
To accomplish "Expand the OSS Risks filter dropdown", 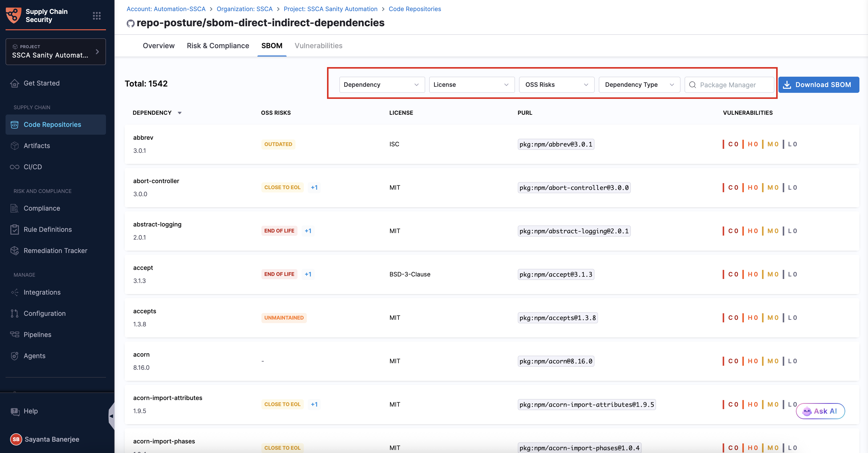I will (x=556, y=84).
